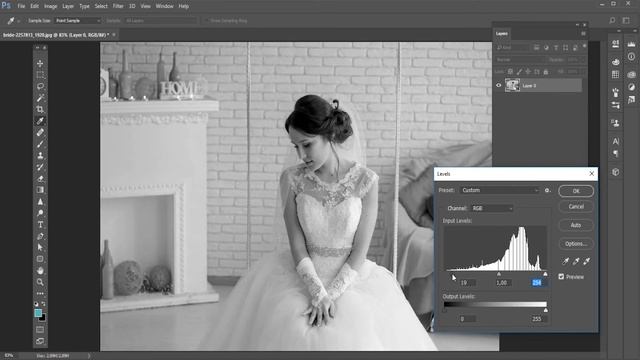This screenshot has height=360, width=640.
Task: Toggle the Preview checkbox in Levels
Action: pyautogui.click(x=561, y=277)
